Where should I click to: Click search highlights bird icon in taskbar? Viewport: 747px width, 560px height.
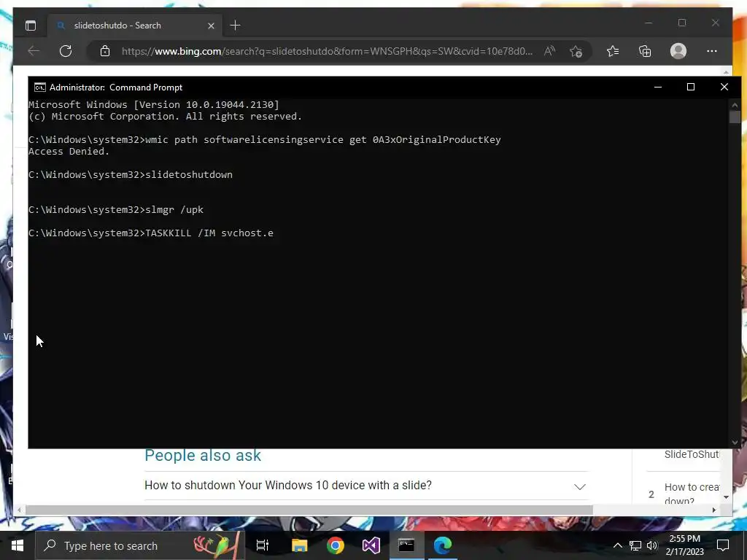point(215,545)
